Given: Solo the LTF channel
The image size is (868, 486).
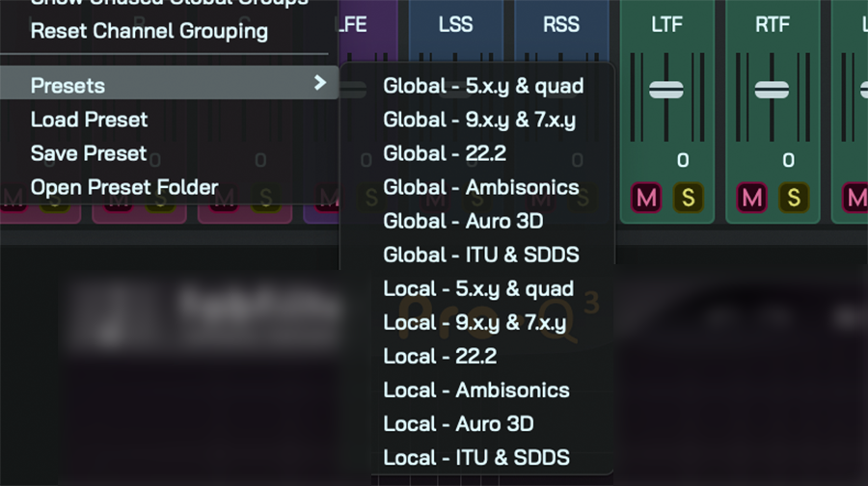Looking at the screenshot, I should (688, 198).
